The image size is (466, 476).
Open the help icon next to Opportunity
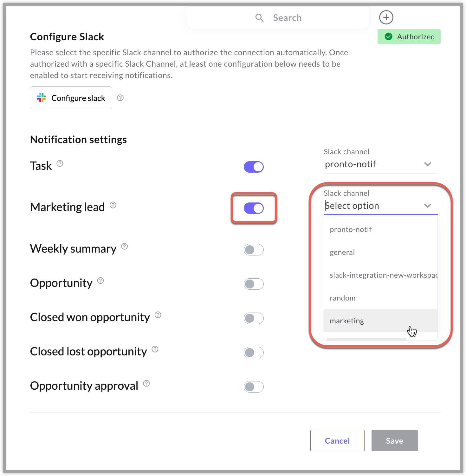[x=100, y=281]
